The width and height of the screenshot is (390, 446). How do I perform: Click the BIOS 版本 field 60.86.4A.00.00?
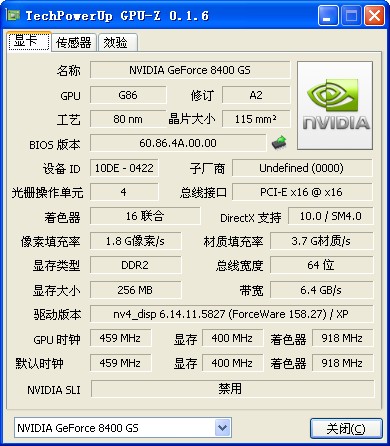click(x=178, y=143)
